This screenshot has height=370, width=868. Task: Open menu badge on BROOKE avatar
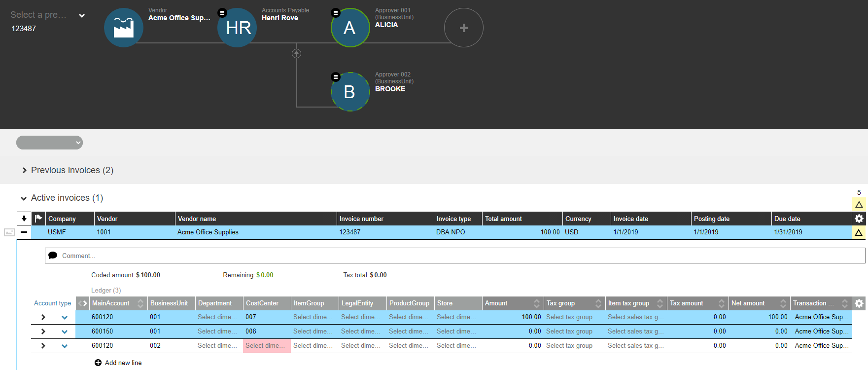[336, 77]
